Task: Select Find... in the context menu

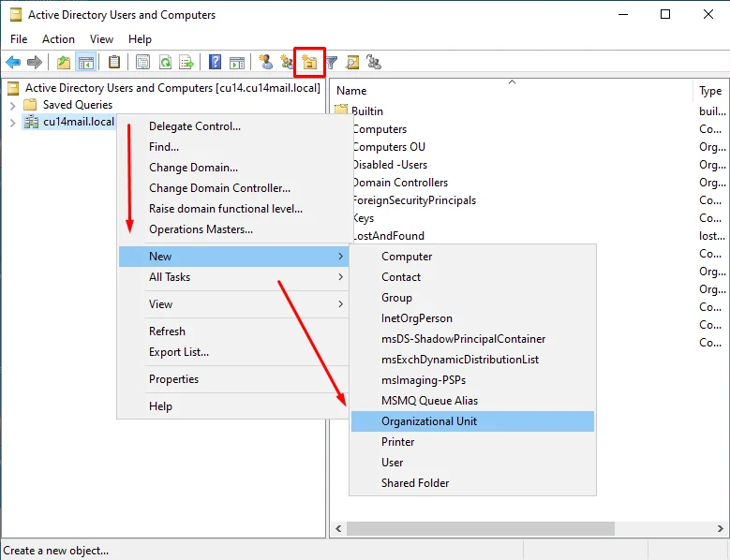Action: pyautogui.click(x=234, y=147)
